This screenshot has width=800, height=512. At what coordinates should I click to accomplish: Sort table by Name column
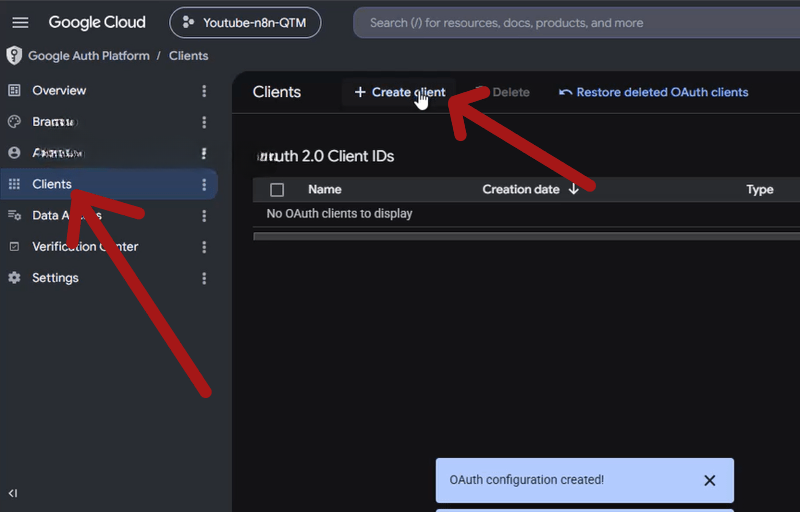point(325,189)
